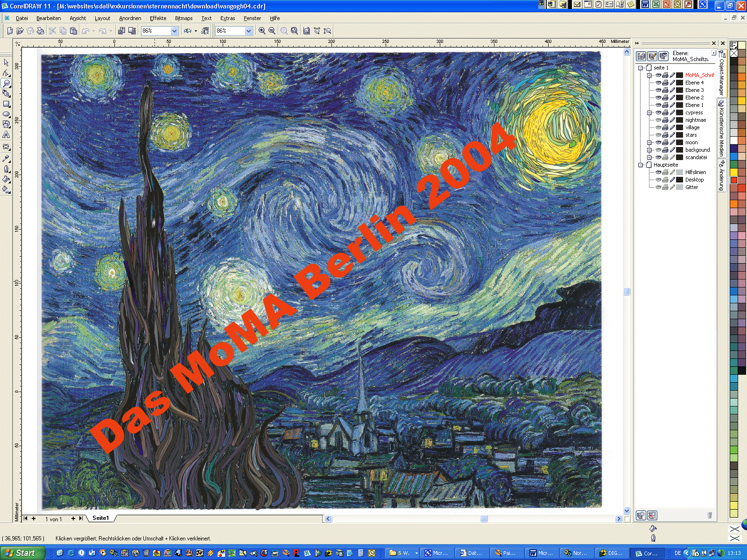The image size is (747, 560).
Task: Select the Text tool
Action: [6, 134]
